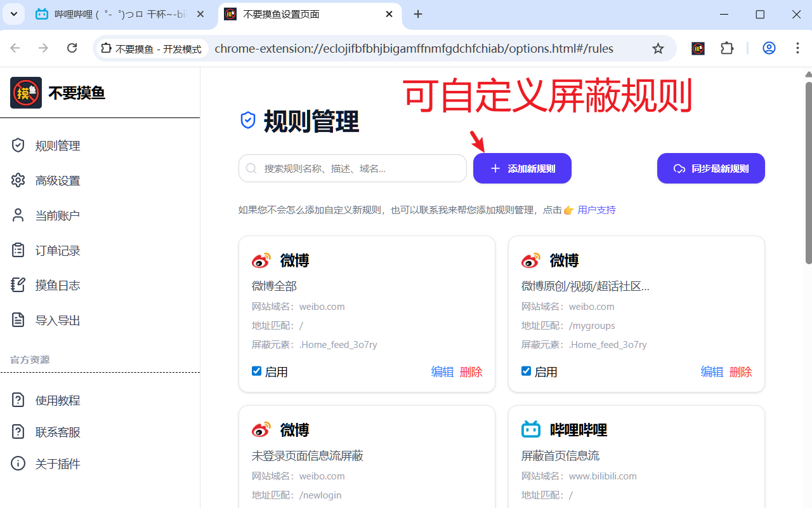Click the Bilibili logo on 哔哩哔哩 card
The image size is (812, 508).
pyautogui.click(x=531, y=430)
